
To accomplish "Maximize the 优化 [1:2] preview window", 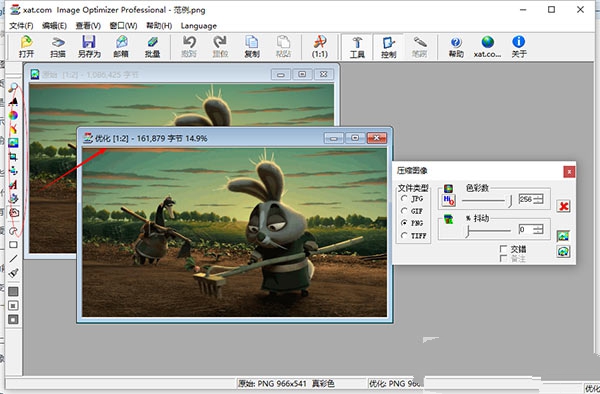I will coord(355,138).
